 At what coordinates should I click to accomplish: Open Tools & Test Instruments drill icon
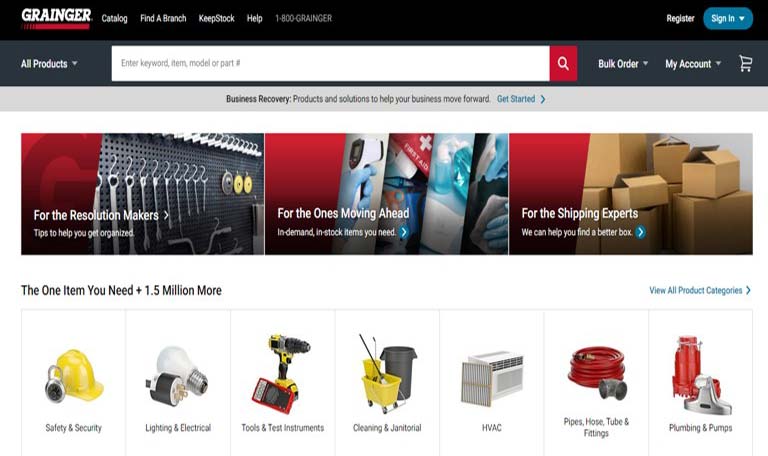(282, 375)
